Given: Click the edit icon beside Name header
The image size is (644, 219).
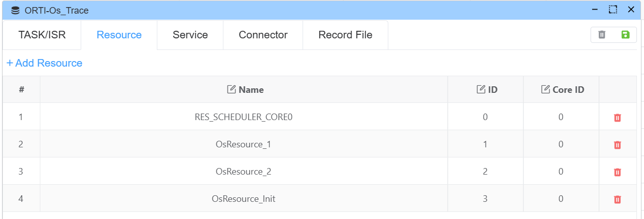Looking at the screenshot, I should click(231, 89).
